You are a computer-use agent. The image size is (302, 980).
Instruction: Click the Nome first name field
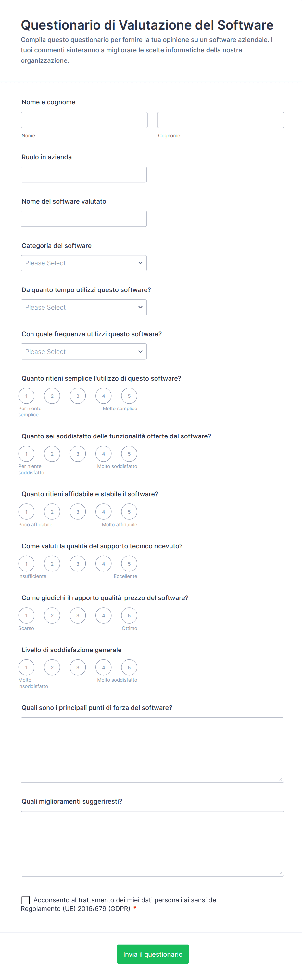84,120
